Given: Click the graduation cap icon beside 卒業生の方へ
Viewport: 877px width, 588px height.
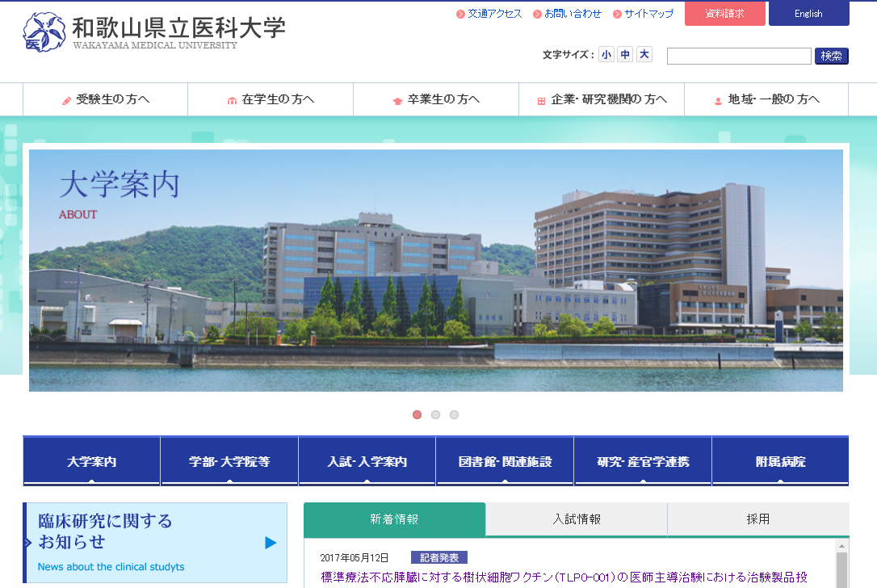Looking at the screenshot, I should click(397, 101).
